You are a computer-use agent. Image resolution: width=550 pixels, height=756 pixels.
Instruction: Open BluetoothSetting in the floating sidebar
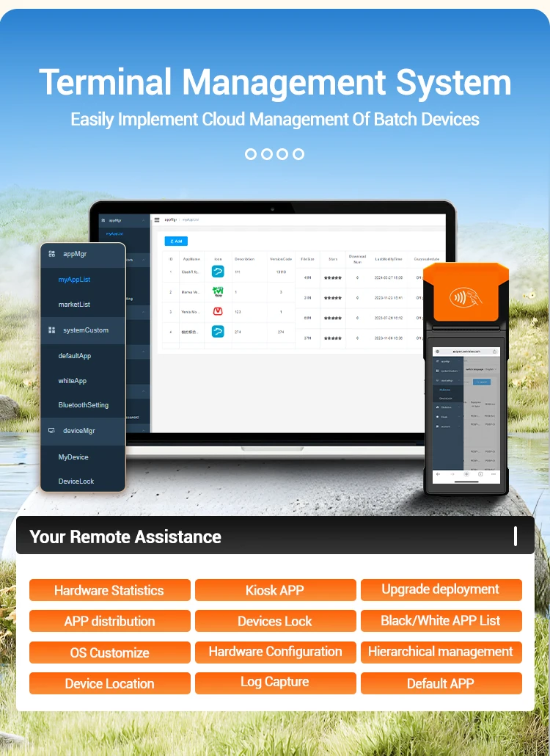point(84,405)
